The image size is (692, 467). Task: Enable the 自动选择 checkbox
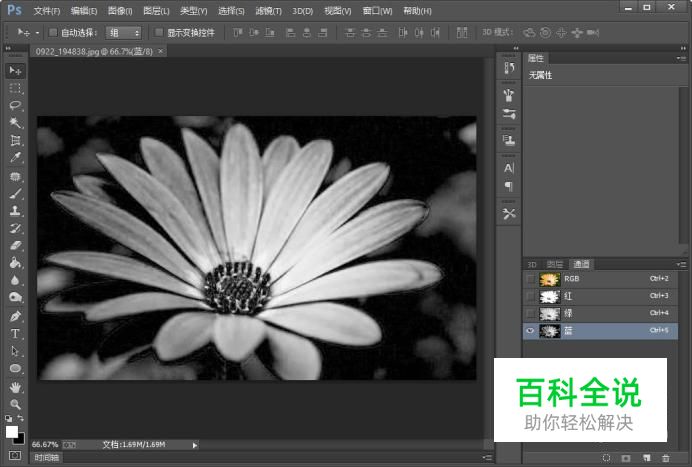pos(54,33)
